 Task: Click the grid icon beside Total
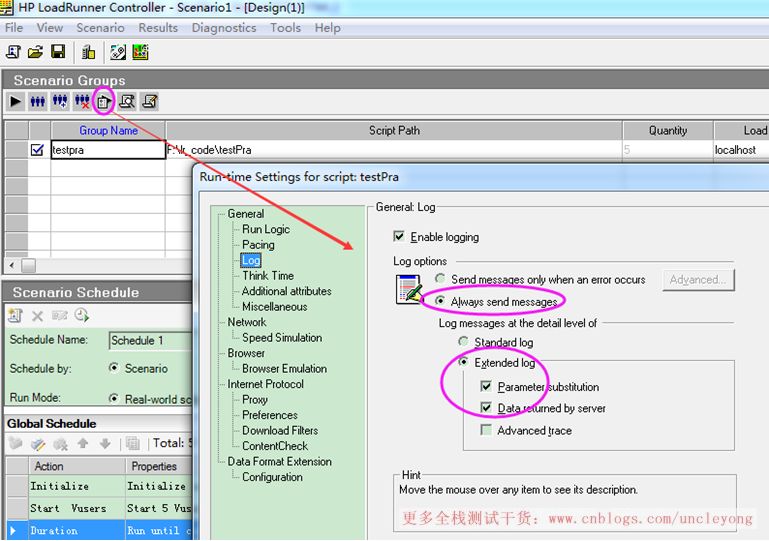[x=132, y=443]
